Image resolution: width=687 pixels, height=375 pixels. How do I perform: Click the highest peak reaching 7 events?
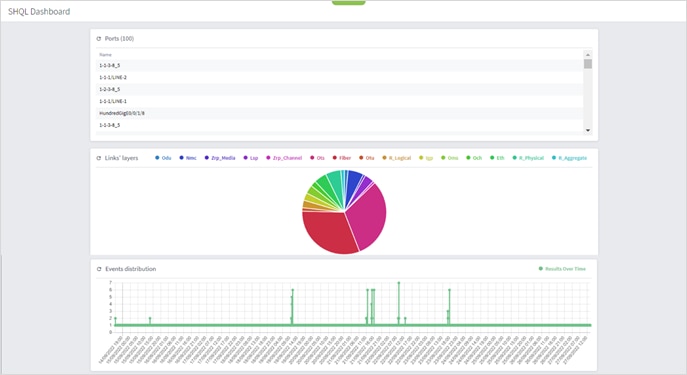click(x=399, y=283)
